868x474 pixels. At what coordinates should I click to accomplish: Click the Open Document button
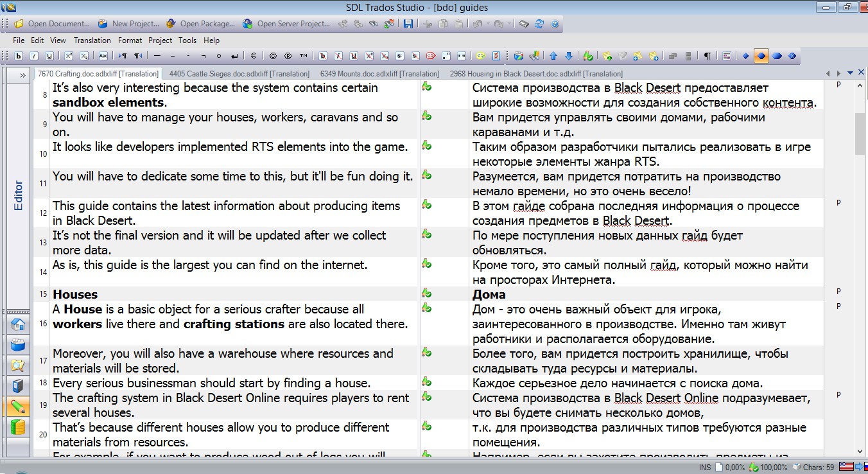(x=53, y=24)
